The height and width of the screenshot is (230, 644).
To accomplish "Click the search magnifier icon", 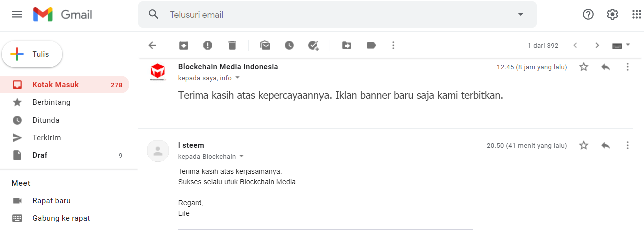I will pos(154,14).
